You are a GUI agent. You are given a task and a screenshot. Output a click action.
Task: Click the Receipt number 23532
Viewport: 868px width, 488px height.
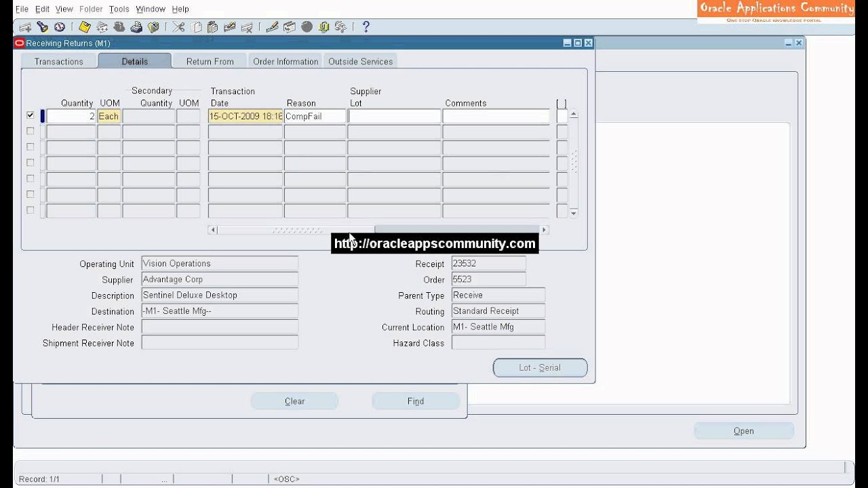(488, 264)
